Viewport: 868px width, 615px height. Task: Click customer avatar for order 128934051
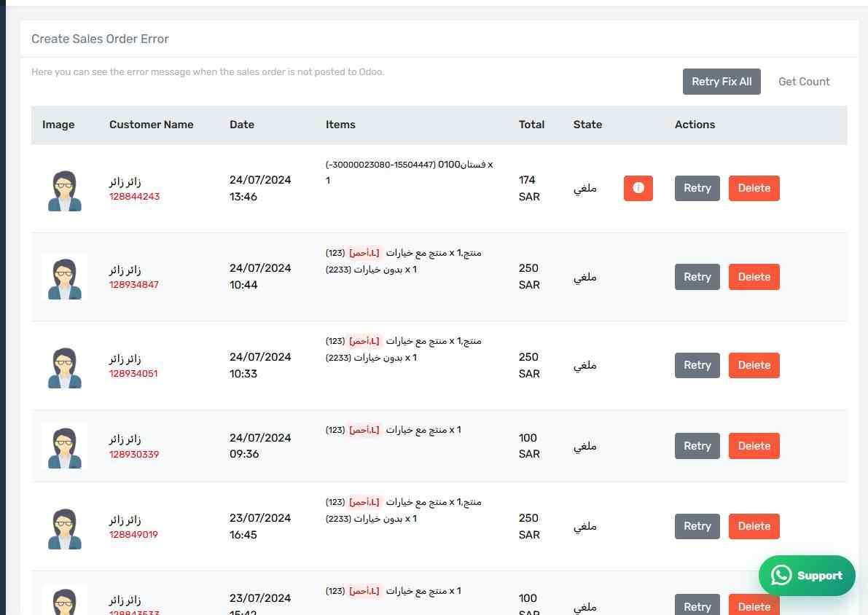pyautogui.click(x=65, y=367)
